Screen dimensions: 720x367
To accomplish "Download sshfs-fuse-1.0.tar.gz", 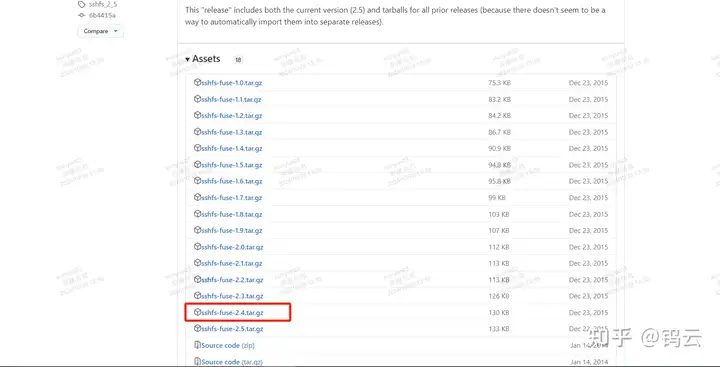I will pos(231,83).
